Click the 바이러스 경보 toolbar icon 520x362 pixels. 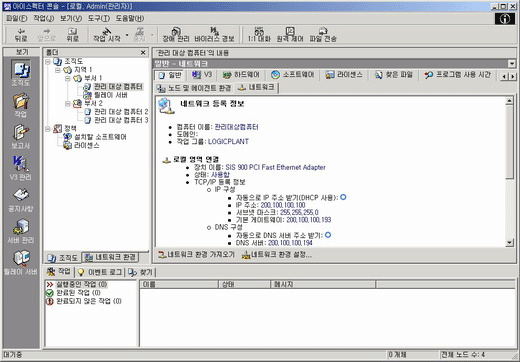click(x=214, y=35)
